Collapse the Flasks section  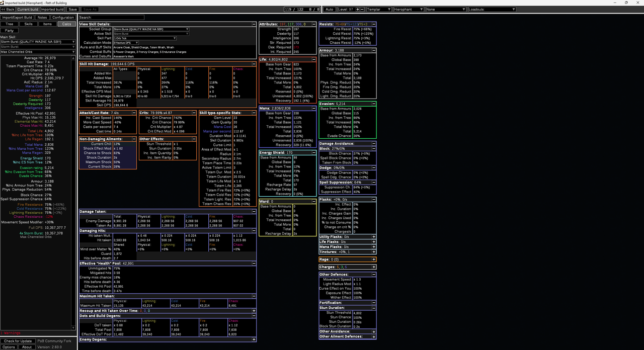coord(374,200)
